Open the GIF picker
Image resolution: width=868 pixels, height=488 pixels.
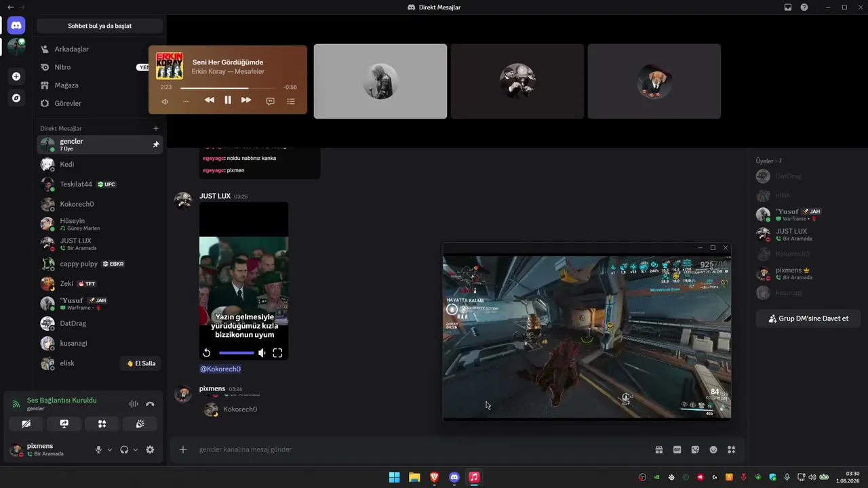coord(677,449)
